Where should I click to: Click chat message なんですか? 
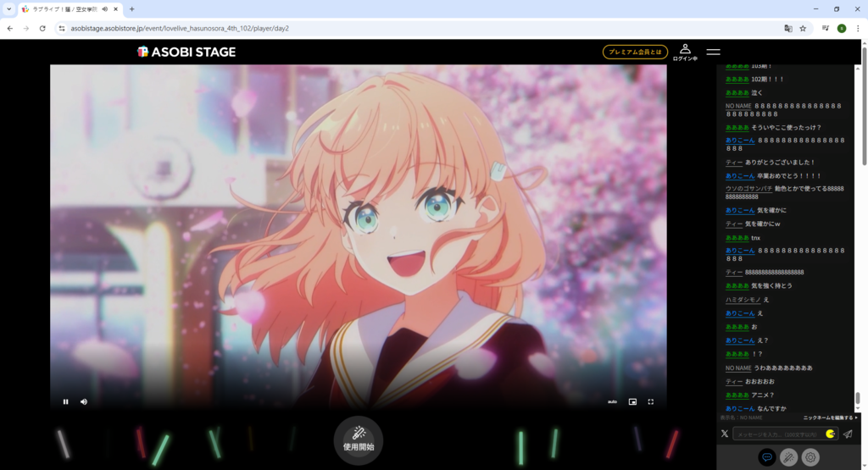coord(771,409)
